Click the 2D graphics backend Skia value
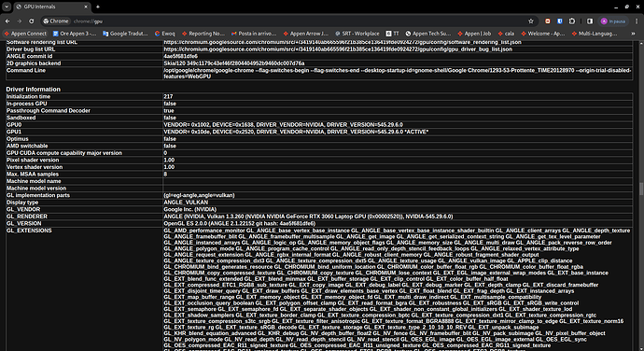This screenshot has width=644, height=351. pos(233,63)
